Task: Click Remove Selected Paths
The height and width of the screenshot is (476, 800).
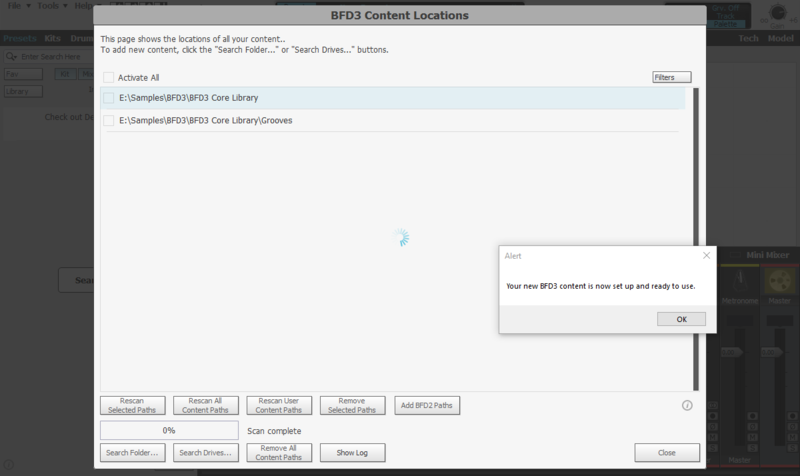Action: (353, 406)
